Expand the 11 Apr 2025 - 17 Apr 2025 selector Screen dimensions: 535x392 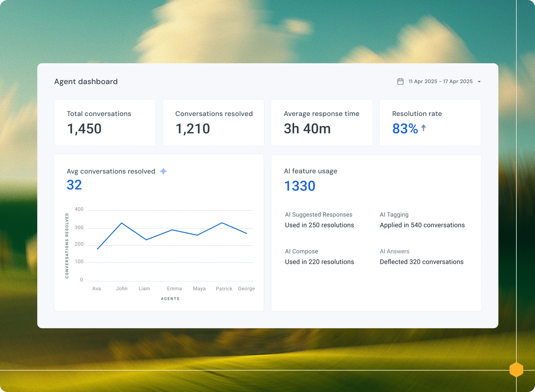(440, 81)
